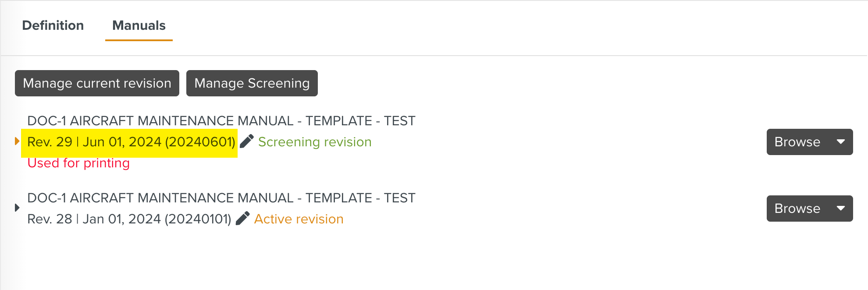Expand the Rev. 28 manual entry

coord(17,208)
